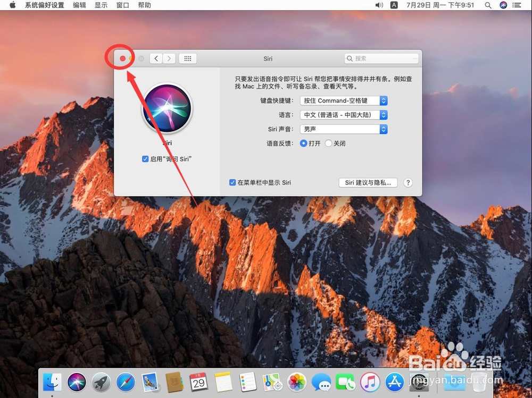Image resolution: width=532 pixels, height=398 pixels.
Task: Open Notes app in Dock
Action: click(x=223, y=382)
